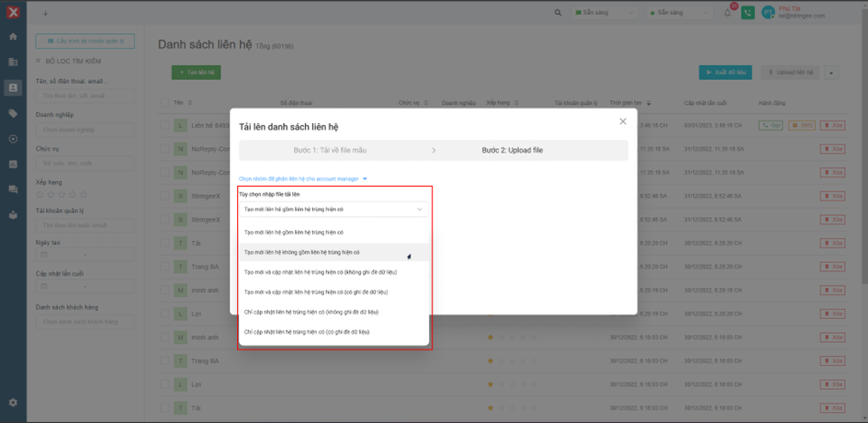The height and width of the screenshot is (423, 868).
Task: Click the Contacts icon in sidebar
Action: click(13, 87)
